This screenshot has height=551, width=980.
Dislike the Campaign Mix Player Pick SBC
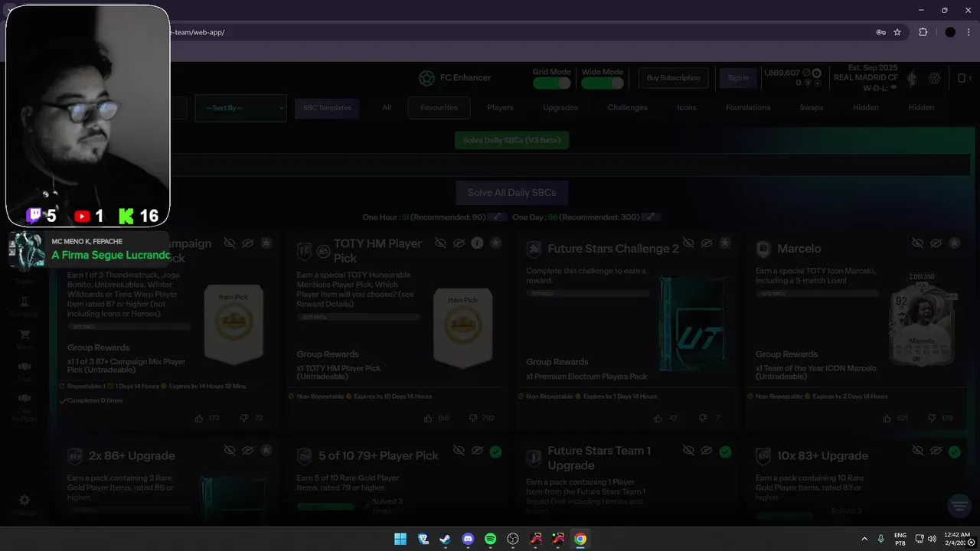pyautogui.click(x=244, y=419)
